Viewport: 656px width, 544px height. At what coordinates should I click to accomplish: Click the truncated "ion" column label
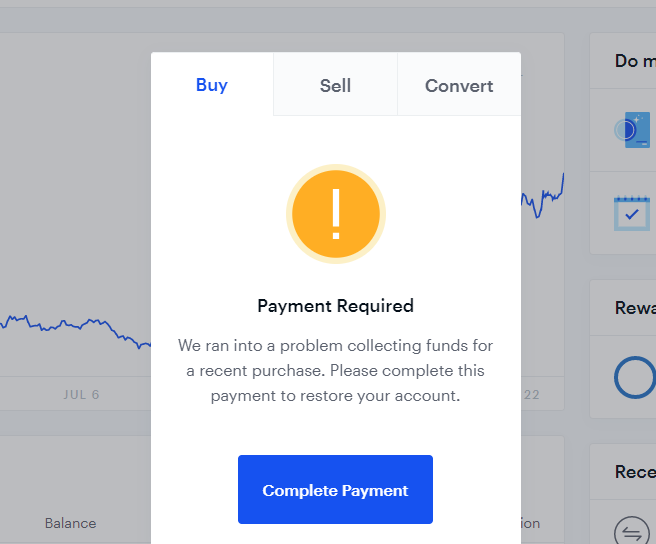coord(530,523)
